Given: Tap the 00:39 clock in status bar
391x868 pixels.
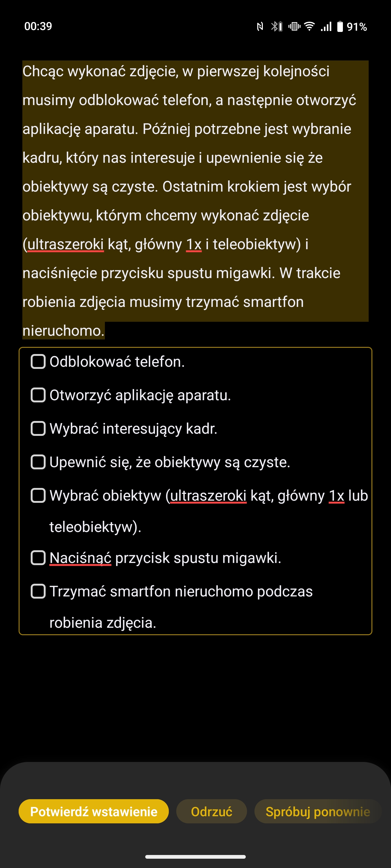Looking at the screenshot, I should (38, 26).
